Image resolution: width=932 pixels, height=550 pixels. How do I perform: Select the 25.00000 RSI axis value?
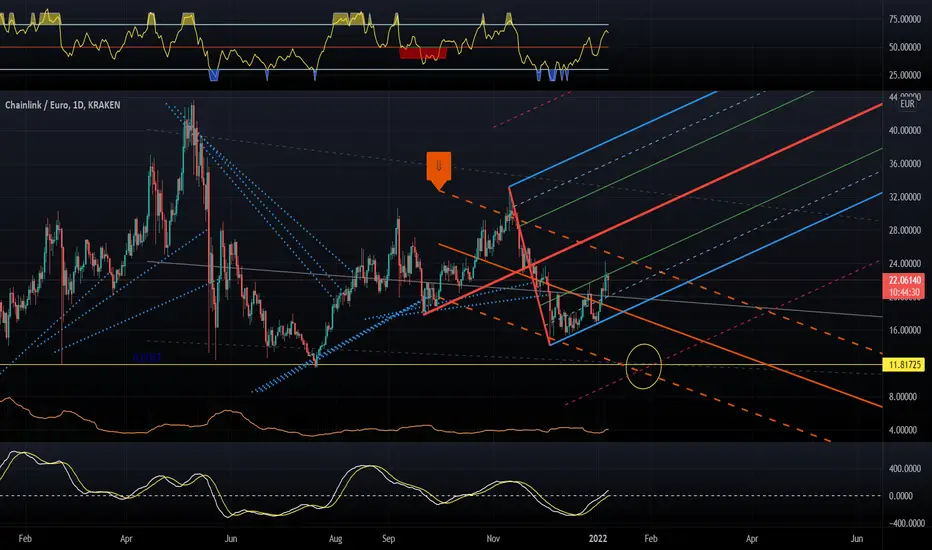pos(905,75)
